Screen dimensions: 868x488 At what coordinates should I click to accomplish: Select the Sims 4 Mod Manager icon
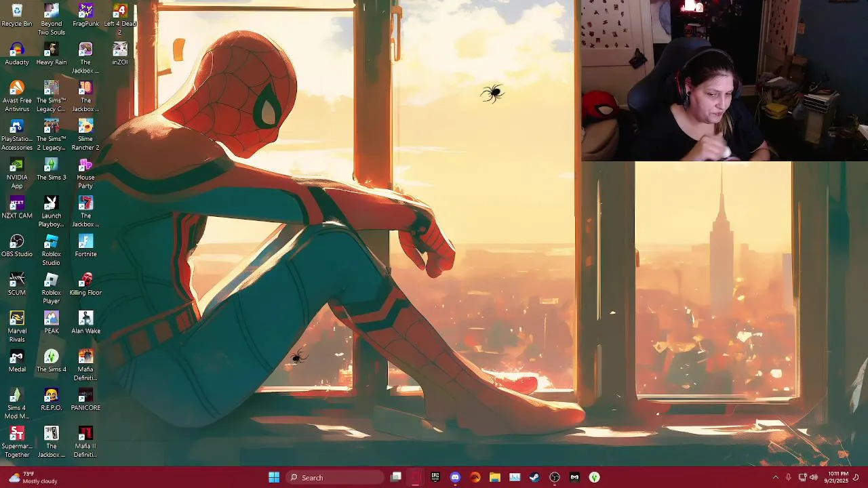pos(17,403)
